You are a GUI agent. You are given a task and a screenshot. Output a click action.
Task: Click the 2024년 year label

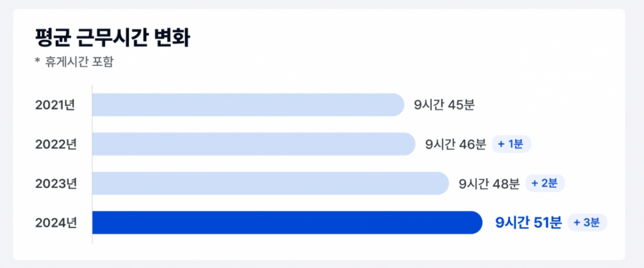[56, 222]
